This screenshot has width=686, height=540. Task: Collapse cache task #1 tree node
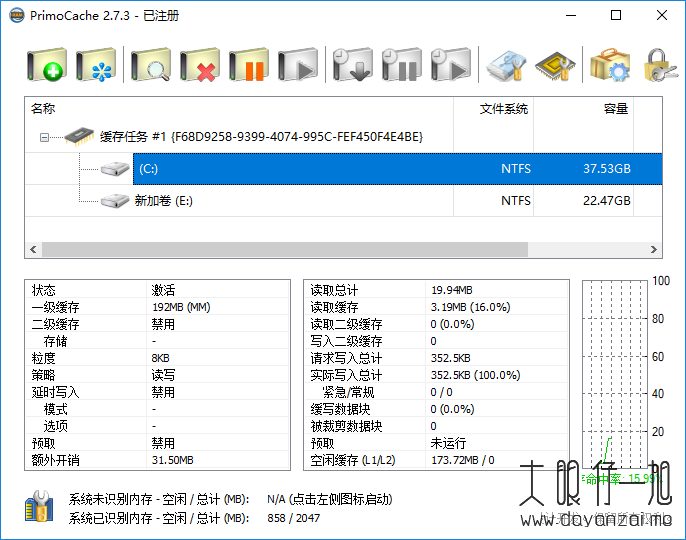(44, 137)
